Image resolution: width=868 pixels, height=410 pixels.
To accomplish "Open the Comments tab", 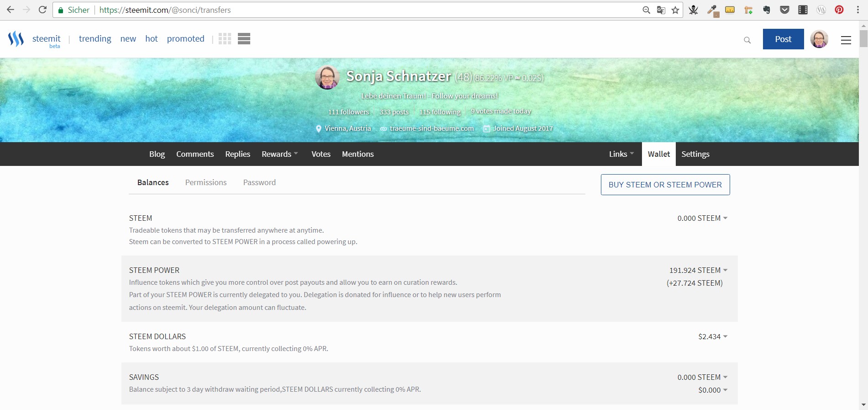I will pos(195,154).
